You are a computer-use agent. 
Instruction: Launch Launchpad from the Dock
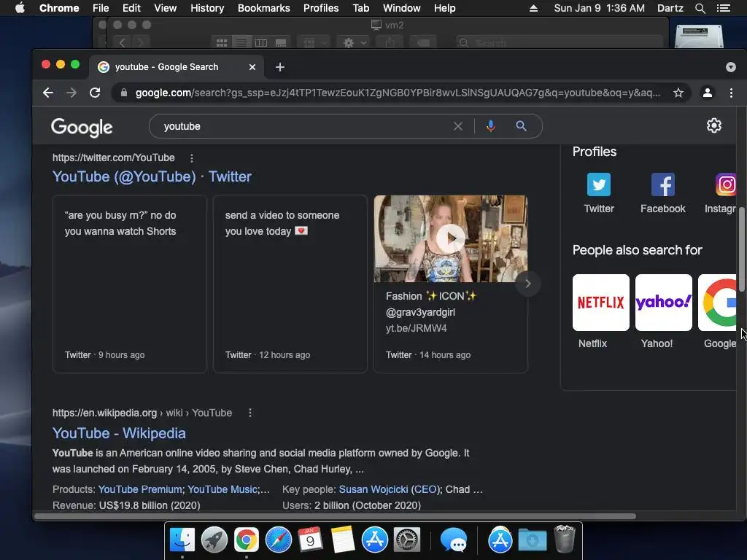(214, 540)
